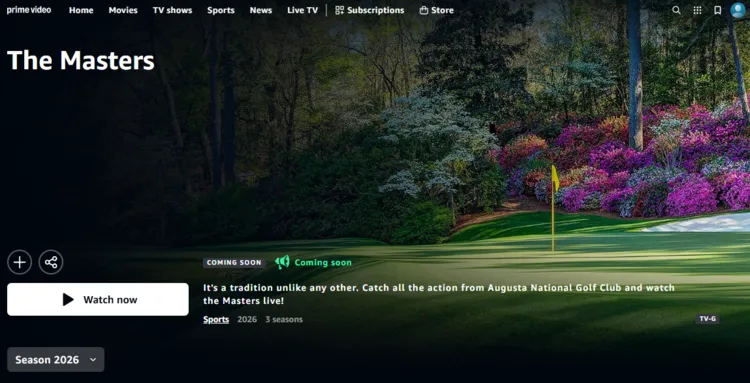This screenshot has height=383, width=750.
Task: Open the profile avatar menu
Action: [x=738, y=10]
